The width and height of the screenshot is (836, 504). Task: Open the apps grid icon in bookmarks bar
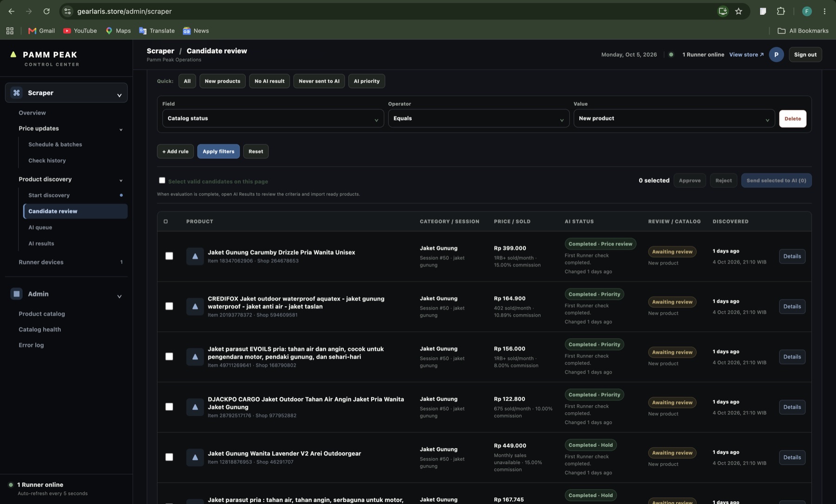(10, 31)
